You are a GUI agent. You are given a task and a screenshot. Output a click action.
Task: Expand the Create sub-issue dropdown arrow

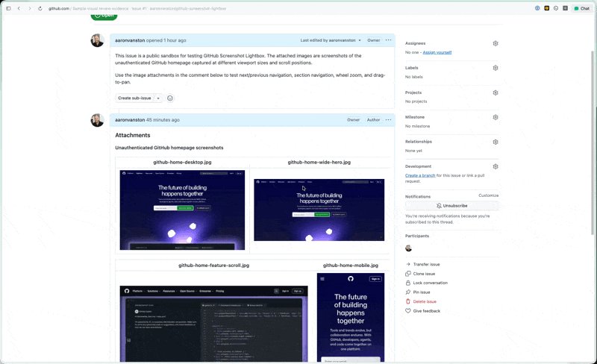click(158, 98)
